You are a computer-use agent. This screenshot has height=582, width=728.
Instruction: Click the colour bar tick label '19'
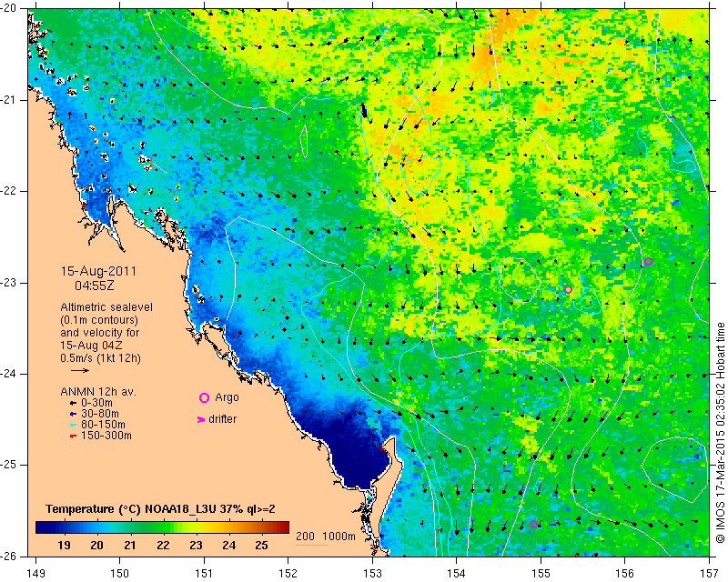[64, 546]
